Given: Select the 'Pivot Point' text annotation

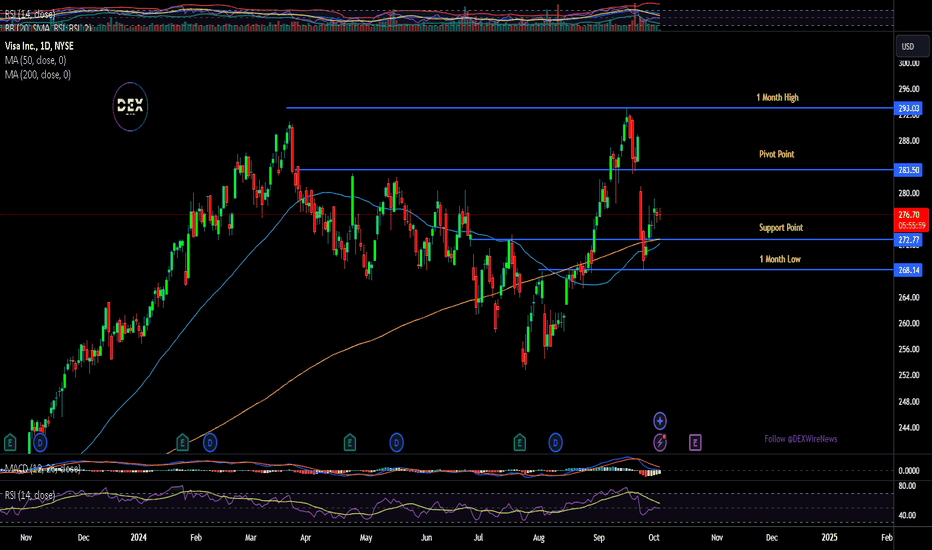Looking at the screenshot, I should [777, 154].
